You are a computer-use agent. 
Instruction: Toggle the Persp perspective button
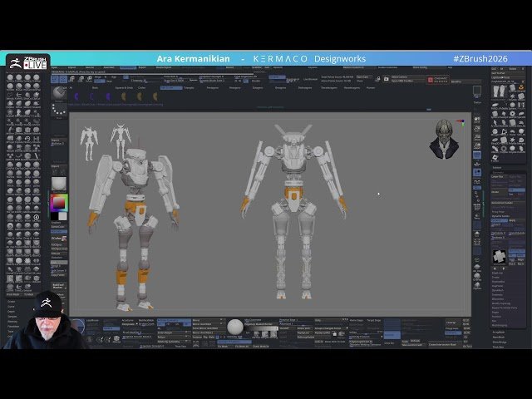click(x=477, y=155)
